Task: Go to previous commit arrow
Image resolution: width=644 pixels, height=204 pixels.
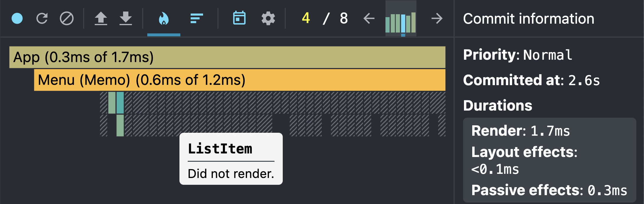Action: [x=369, y=18]
